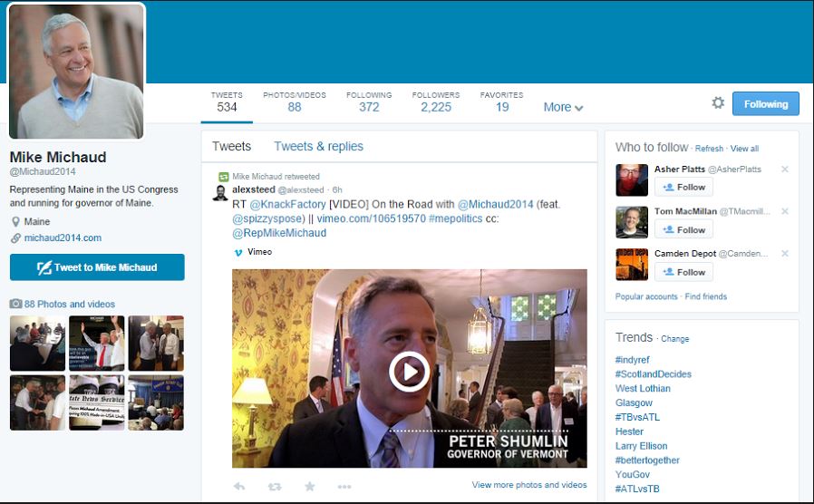This screenshot has width=814, height=504.
Task: Switch to Tweets & replies tab
Action: pyautogui.click(x=318, y=147)
